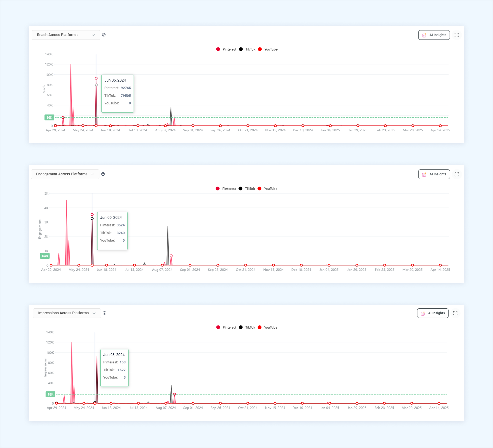Toggle the YouTube series in Engagement legend
The height and width of the screenshot is (448, 493).
pyautogui.click(x=267, y=189)
